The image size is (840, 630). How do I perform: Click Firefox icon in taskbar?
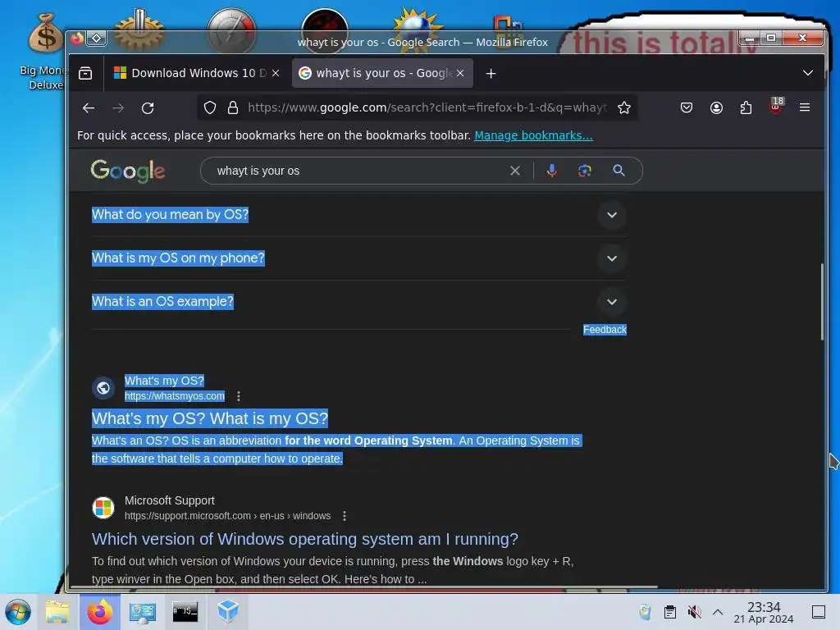pos(99,612)
